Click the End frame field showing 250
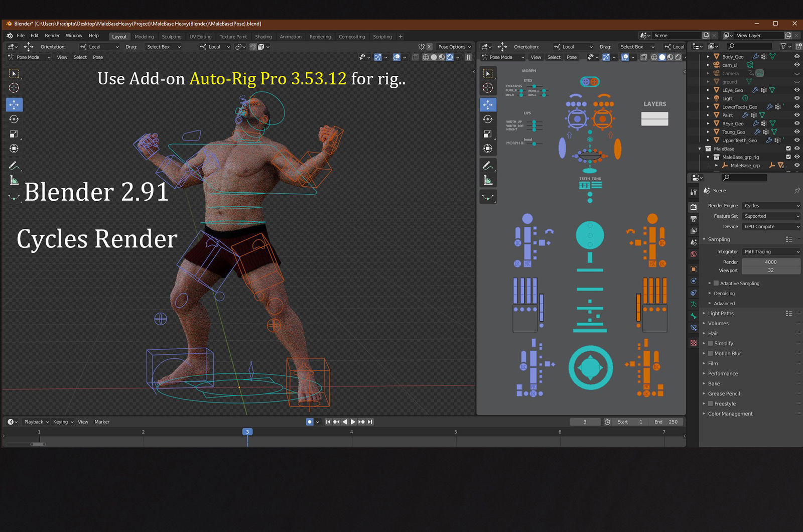This screenshot has height=532, width=803. click(x=666, y=422)
